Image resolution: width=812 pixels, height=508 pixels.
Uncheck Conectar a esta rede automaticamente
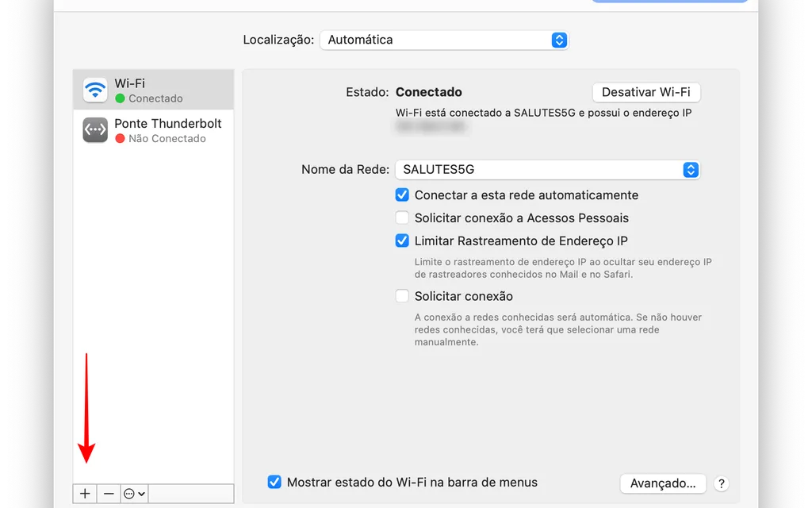pos(402,195)
